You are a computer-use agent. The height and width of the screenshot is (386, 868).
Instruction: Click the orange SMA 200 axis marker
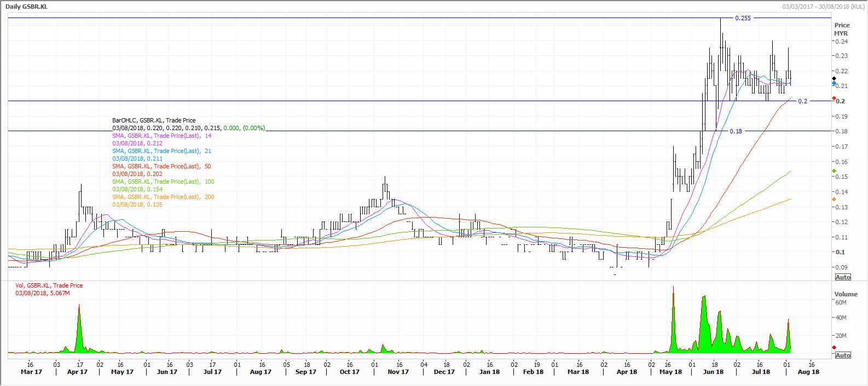834,200
